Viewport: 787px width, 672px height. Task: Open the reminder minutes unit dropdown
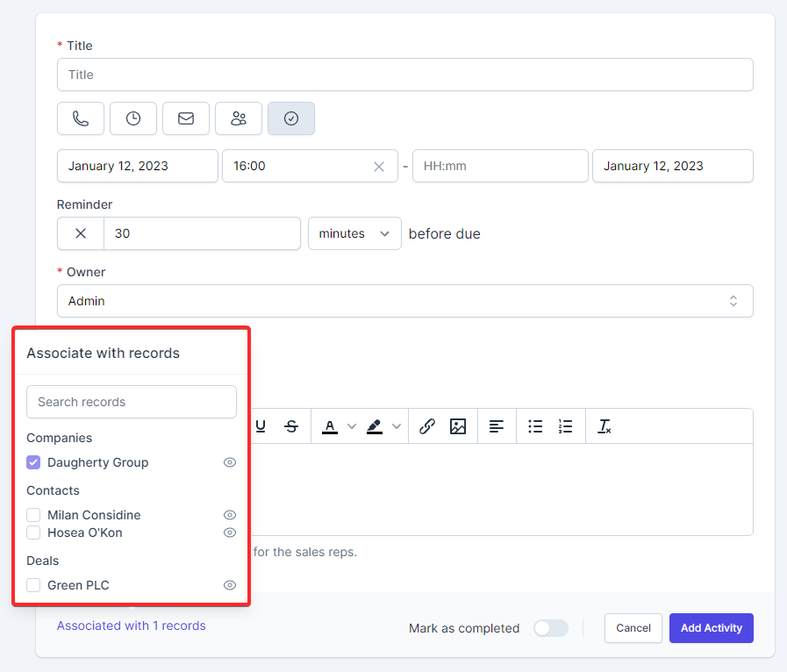click(354, 233)
